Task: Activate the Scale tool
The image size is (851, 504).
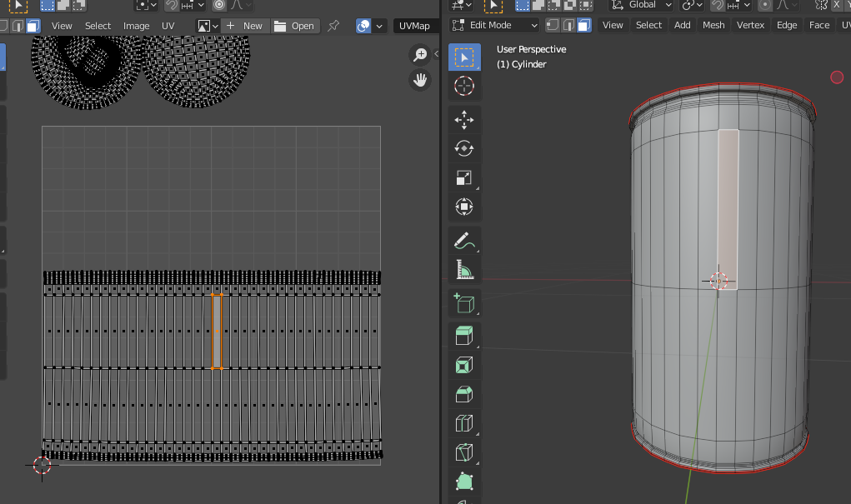Action: 464,177
